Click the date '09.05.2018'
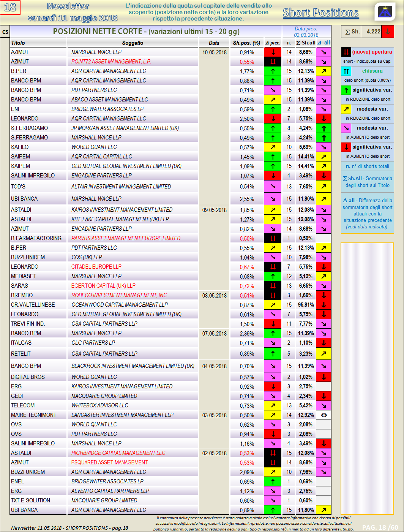 click(x=215, y=210)
